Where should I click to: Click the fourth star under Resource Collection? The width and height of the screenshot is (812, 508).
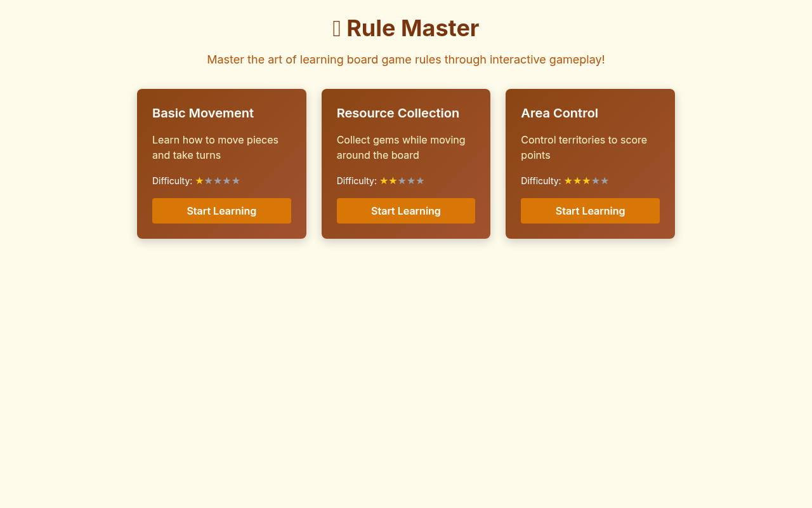pos(411,180)
